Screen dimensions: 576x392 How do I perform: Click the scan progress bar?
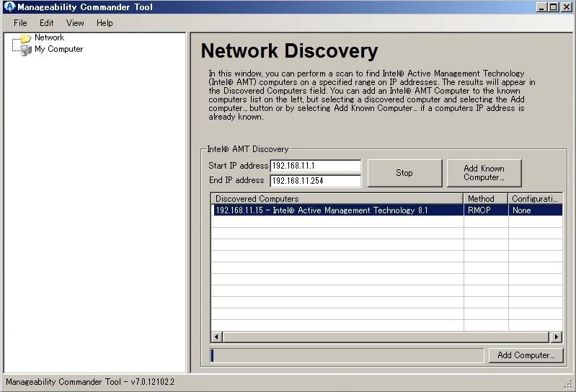[347, 355]
